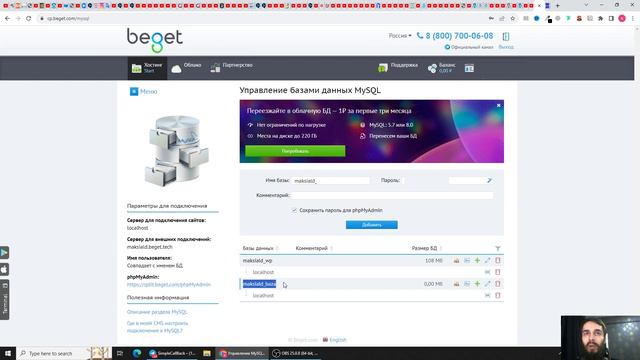This screenshot has height=360, width=640.
Task: Click pencil edit icon in 0,00 MB row
Action: (487, 284)
